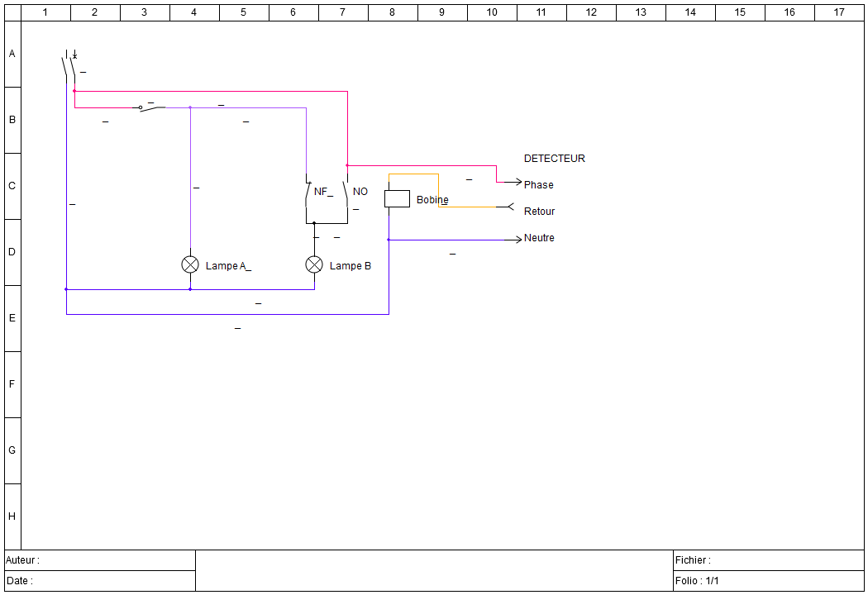Click the DETECTEUR label
The image size is (868, 595).
click(x=554, y=159)
